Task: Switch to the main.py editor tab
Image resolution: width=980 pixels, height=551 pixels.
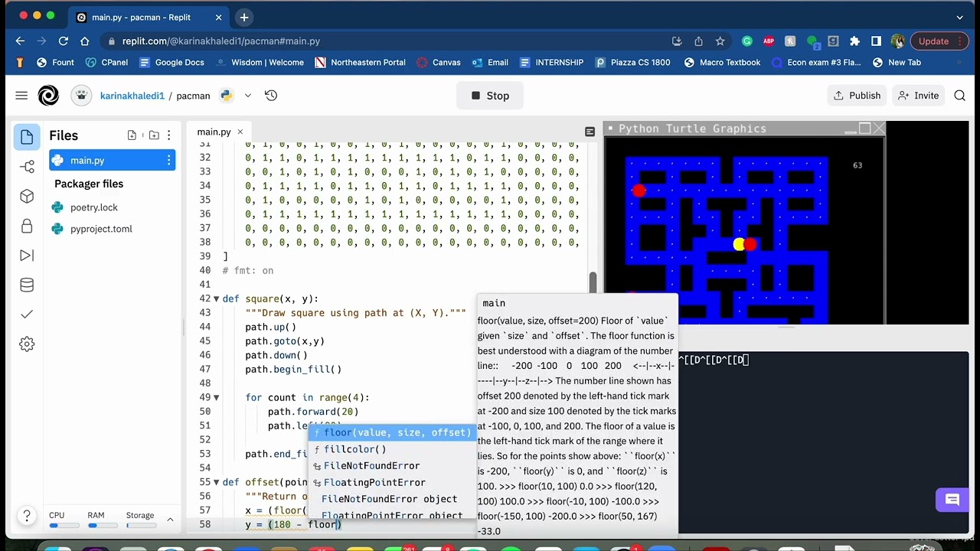Action: pos(214,132)
